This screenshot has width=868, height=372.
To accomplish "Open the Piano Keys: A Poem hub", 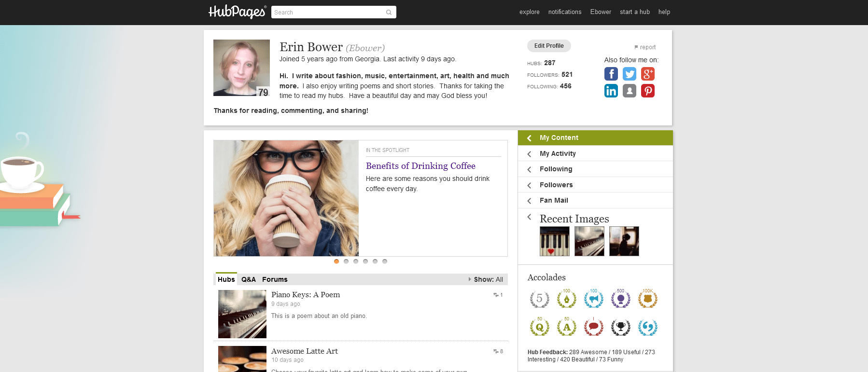I will pos(306,295).
